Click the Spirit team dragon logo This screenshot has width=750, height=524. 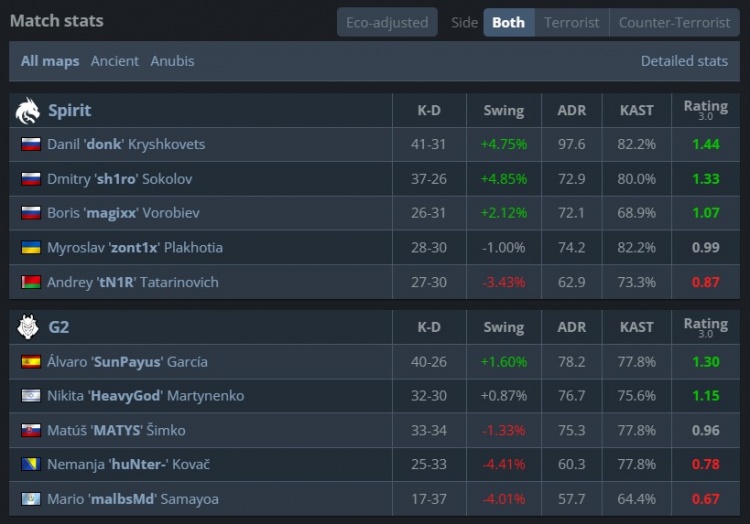coord(27,111)
